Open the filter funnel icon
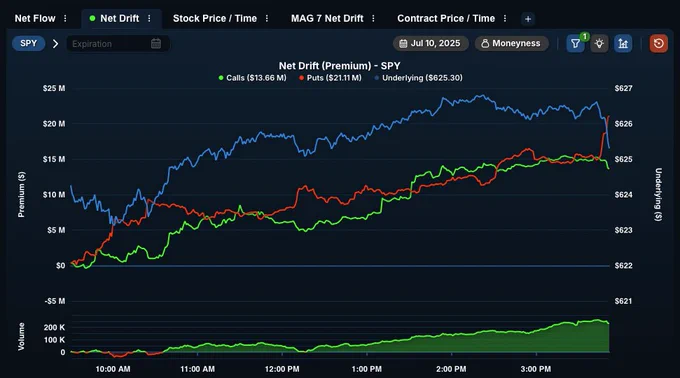Viewport: 680px width, 378px height. pos(575,44)
